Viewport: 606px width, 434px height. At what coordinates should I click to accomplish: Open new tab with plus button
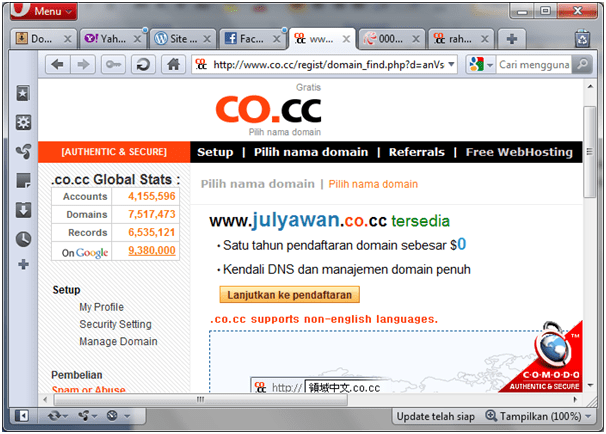tap(511, 39)
